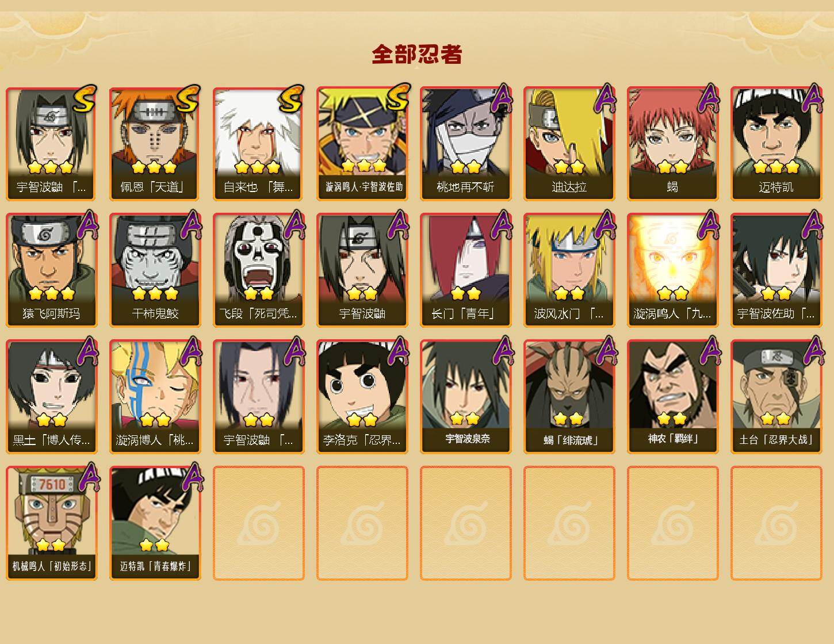Open the 干柿鬼鲛 ninja card
The height and width of the screenshot is (644, 834).
[155, 270]
